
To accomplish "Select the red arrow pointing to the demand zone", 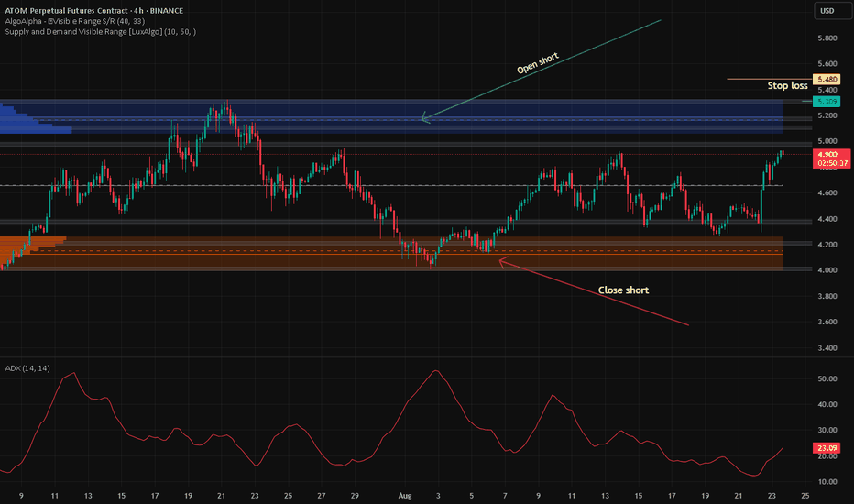I will coord(596,293).
